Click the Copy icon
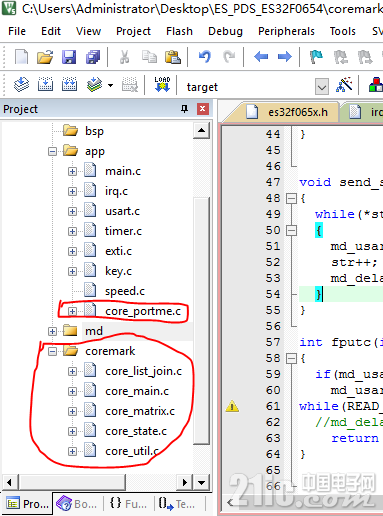 tap(149, 57)
